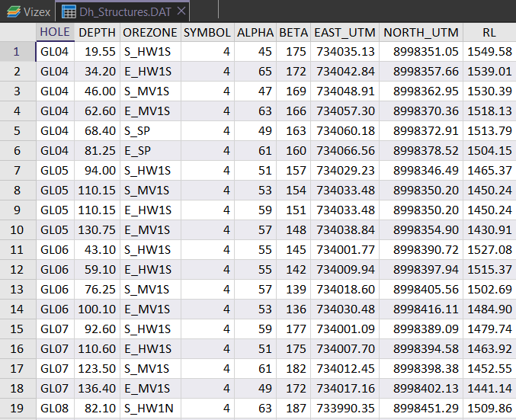Viewport: 516px width, 420px height.
Task: Click ALPHA value 65 in row 2
Action: click(255, 72)
